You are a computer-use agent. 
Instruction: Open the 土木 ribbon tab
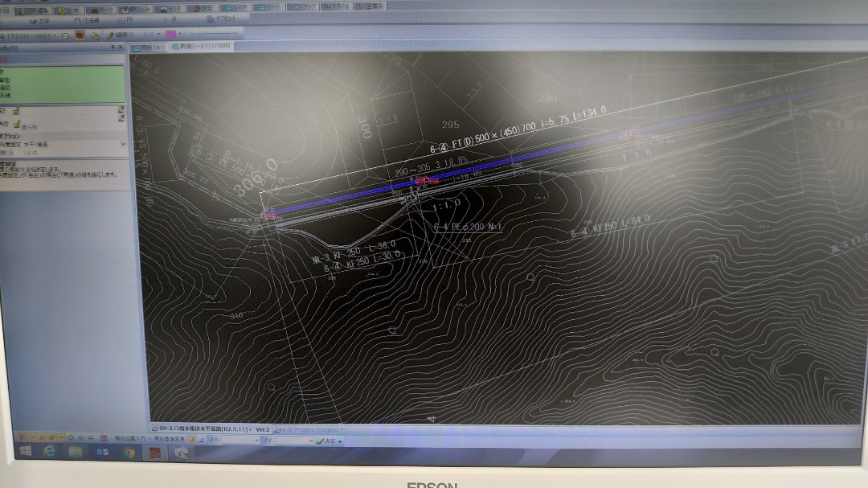[68, 10]
